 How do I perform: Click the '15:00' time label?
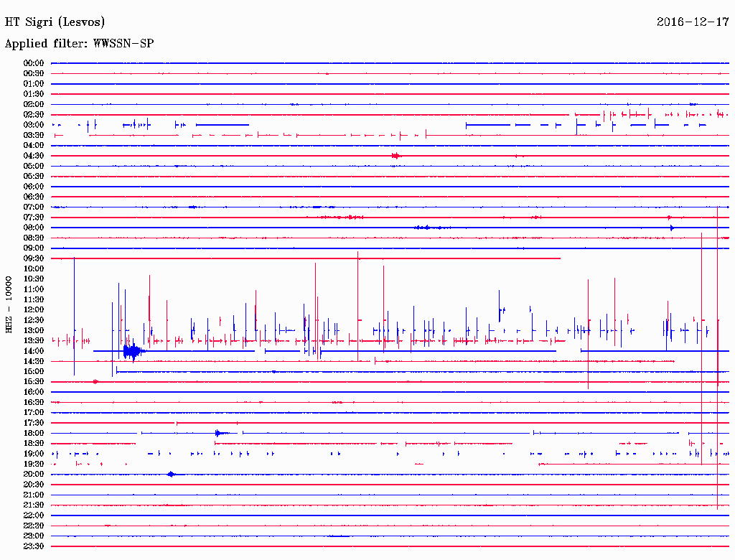click(34, 371)
